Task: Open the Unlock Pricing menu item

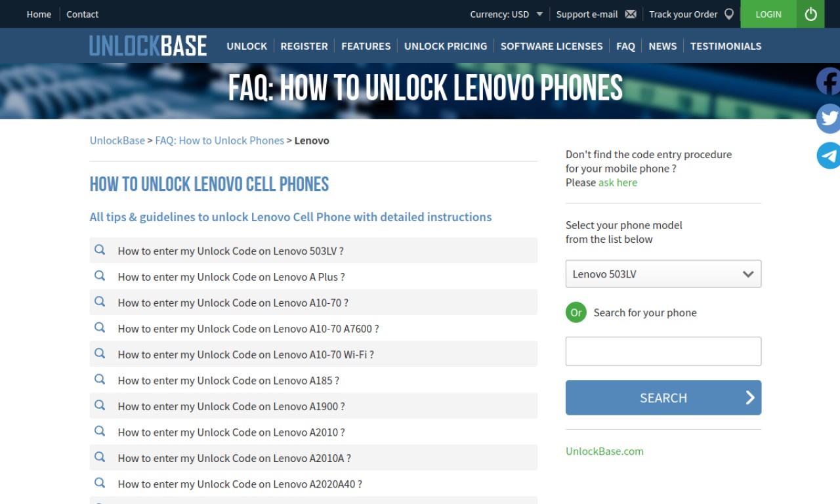Action: [x=446, y=46]
